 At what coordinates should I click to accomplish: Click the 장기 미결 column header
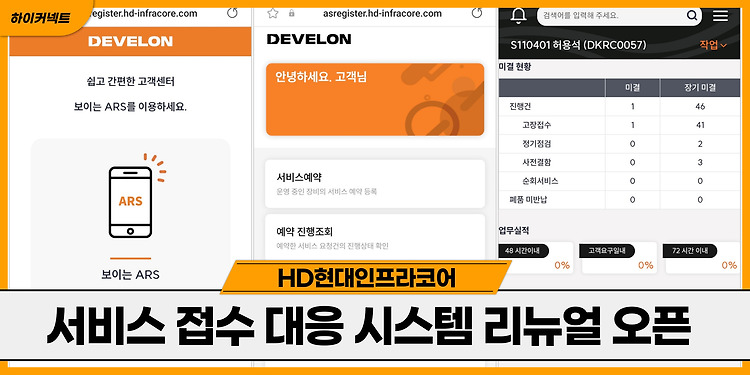(699, 88)
